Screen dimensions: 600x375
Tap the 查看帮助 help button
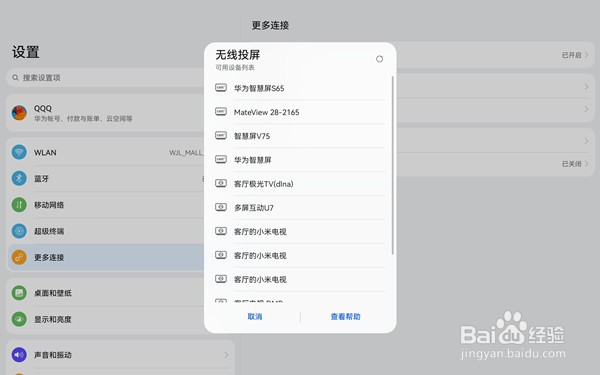(346, 316)
